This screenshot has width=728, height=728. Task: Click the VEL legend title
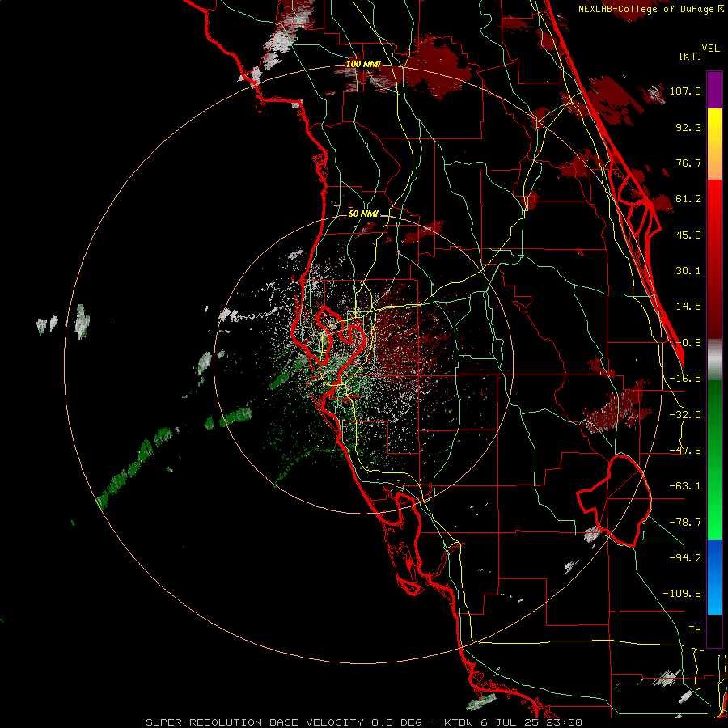(x=710, y=49)
